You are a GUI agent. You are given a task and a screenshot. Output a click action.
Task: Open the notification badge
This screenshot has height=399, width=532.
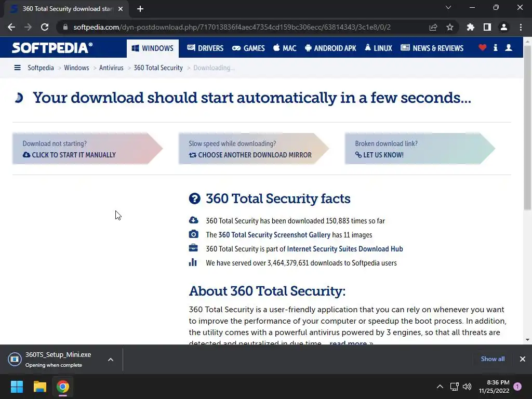[x=517, y=387]
